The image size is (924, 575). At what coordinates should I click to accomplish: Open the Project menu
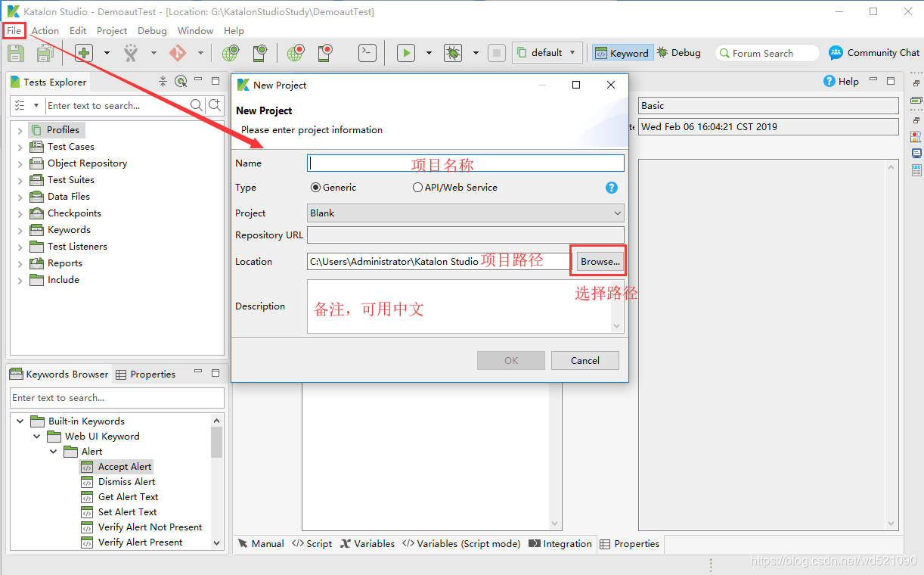tap(112, 31)
